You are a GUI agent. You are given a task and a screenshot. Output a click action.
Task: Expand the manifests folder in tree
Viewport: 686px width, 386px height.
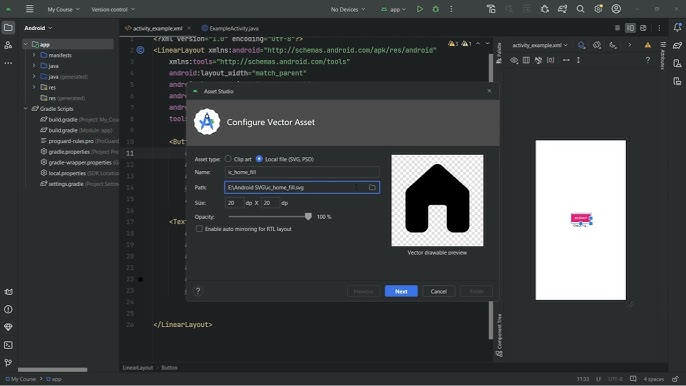point(34,55)
